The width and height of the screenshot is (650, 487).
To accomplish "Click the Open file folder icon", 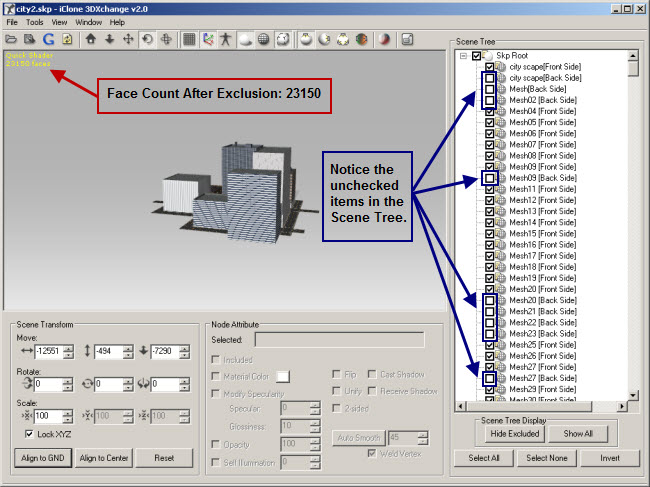I will (11, 39).
